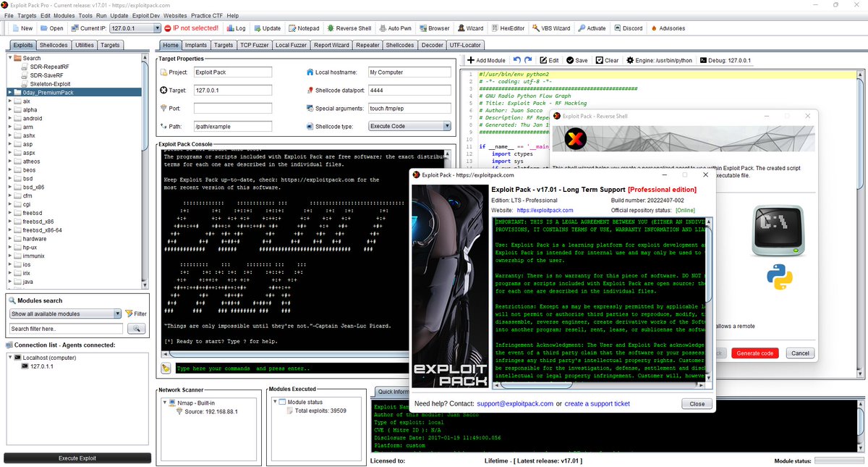
Task: Open the TCP Fuzzer tab
Action: (255, 45)
